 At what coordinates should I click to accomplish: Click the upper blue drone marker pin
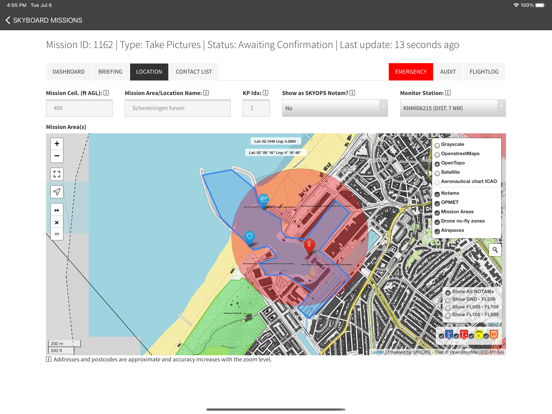pos(263,201)
